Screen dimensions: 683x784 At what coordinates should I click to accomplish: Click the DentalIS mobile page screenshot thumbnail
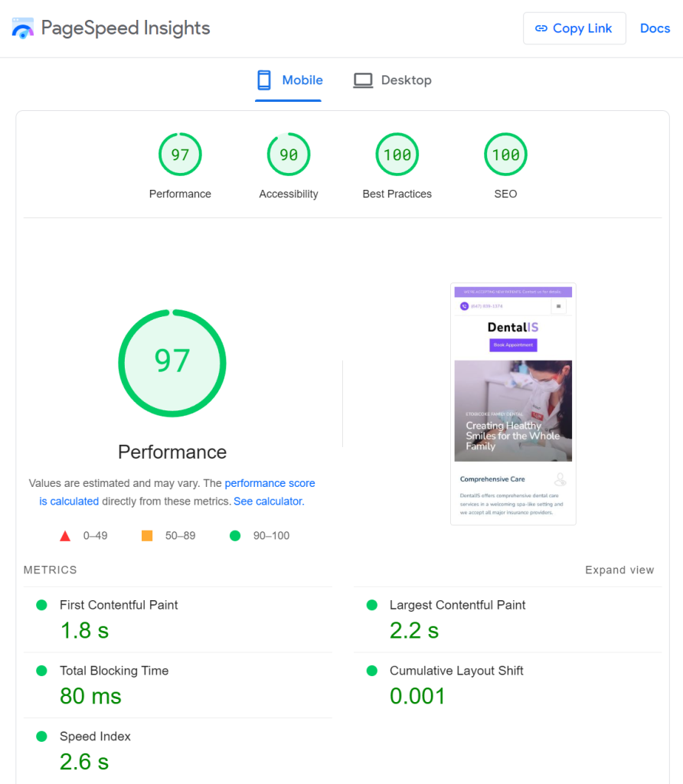513,403
